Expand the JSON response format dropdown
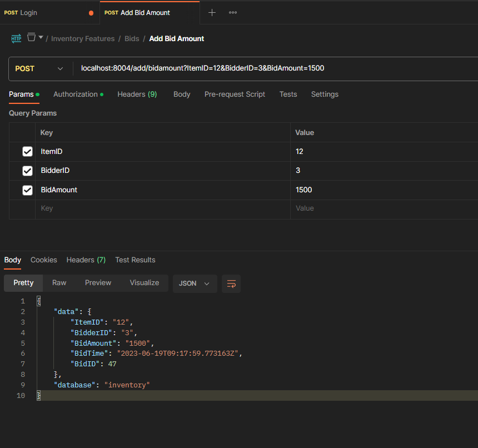478x448 pixels. [x=194, y=283]
